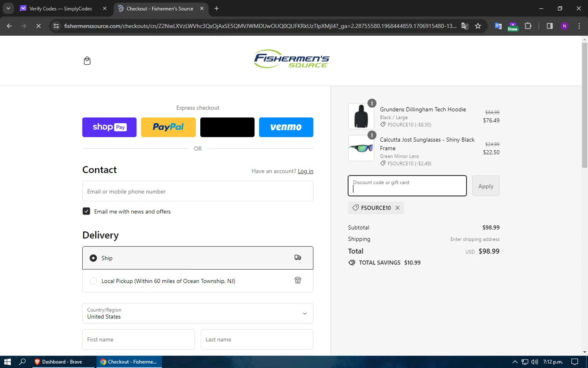The image size is (588, 368).
Task: Focus the Email or mobile phone number field
Action: [198, 191]
